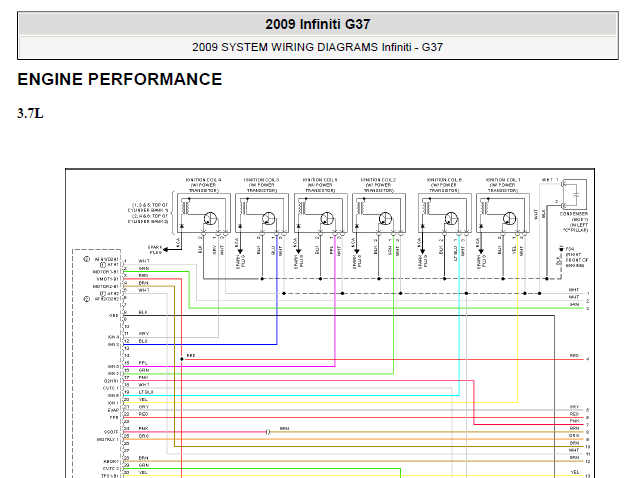Click the Ignition Coil 1 winding symbol
The width and height of the screenshot is (636, 478).
pos(485,208)
